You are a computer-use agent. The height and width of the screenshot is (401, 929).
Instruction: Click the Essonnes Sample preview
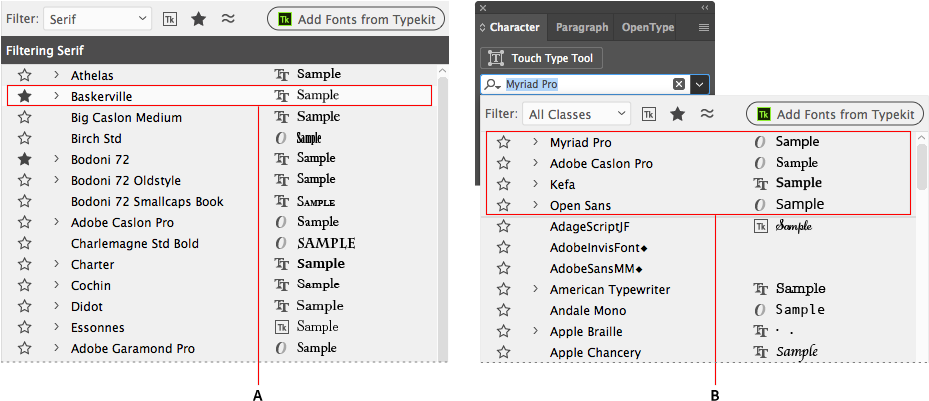pyautogui.click(x=318, y=326)
